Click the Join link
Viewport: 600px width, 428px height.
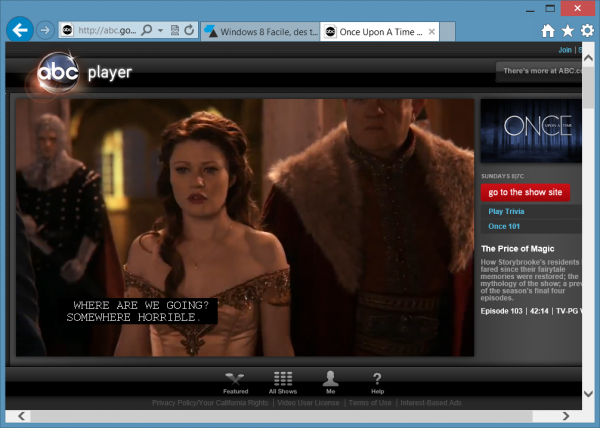click(565, 50)
